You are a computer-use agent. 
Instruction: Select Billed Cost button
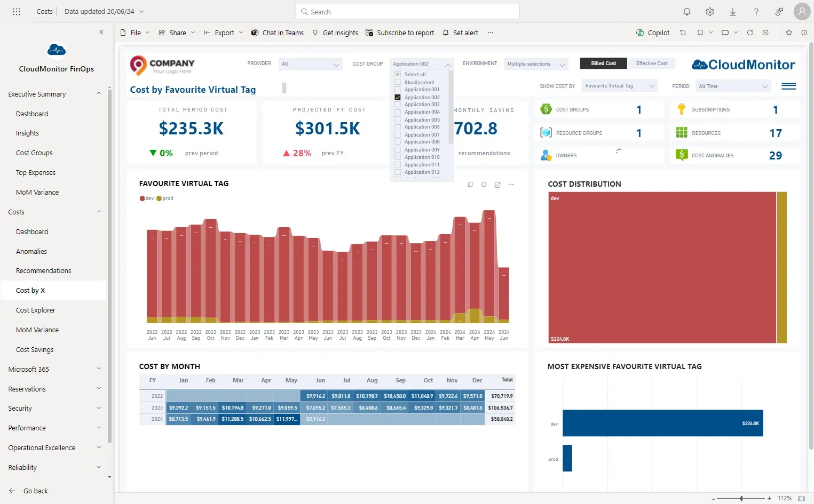coord(604,63)
